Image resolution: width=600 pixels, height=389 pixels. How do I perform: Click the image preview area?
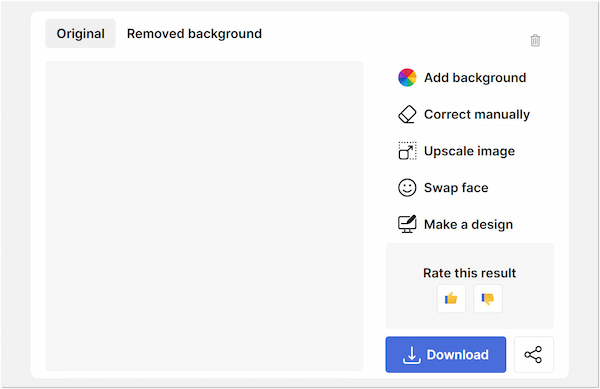(x=204, y=216)
